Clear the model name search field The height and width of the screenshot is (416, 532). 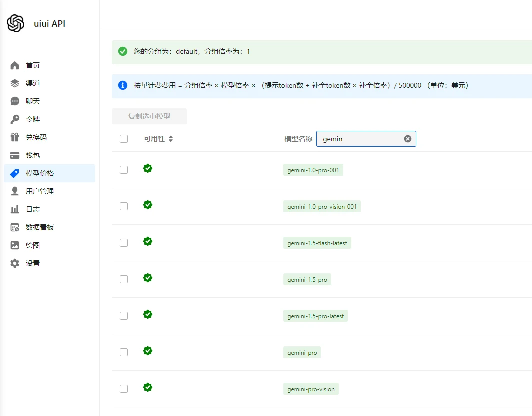tap(408, 139)
